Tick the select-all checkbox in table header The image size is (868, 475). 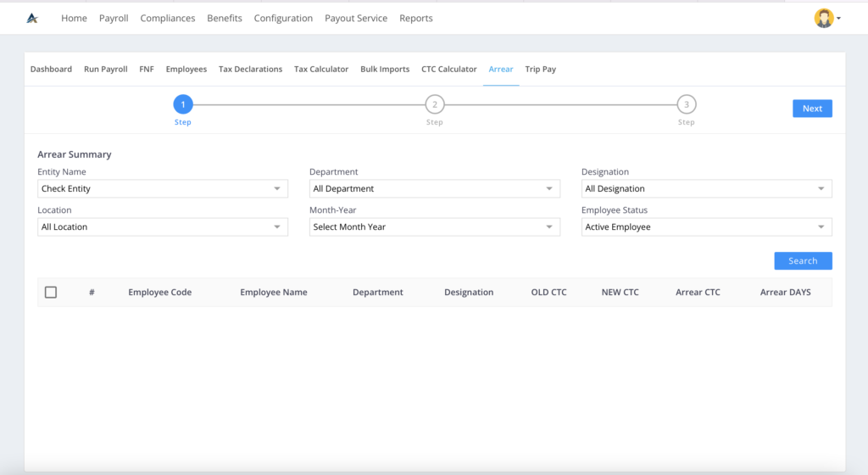tap(51, 293)
